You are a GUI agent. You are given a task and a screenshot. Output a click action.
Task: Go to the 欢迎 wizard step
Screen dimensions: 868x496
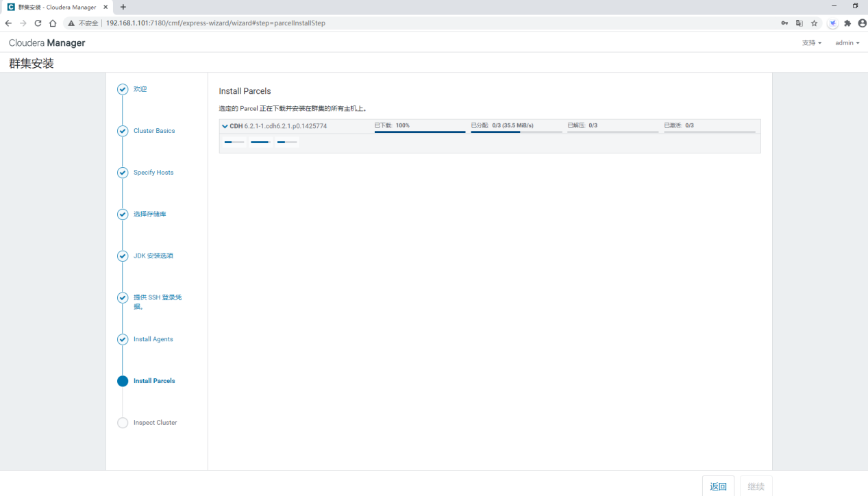(140, 89)
